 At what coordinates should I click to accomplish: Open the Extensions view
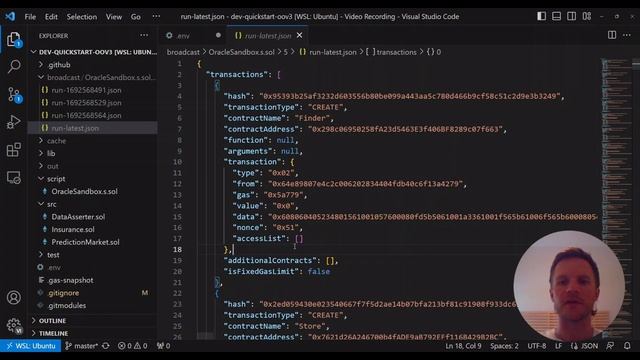[13, 150]
